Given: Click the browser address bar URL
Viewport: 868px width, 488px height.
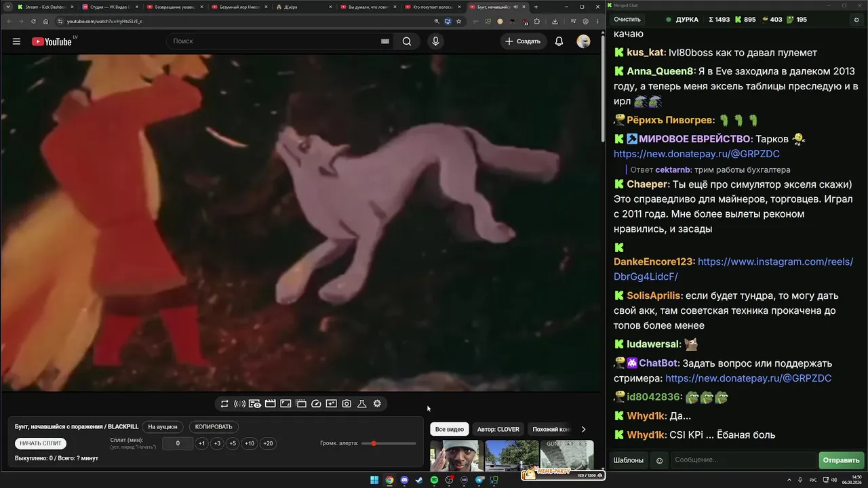Looking at the screenshot, I should click(x=104, y=21).
